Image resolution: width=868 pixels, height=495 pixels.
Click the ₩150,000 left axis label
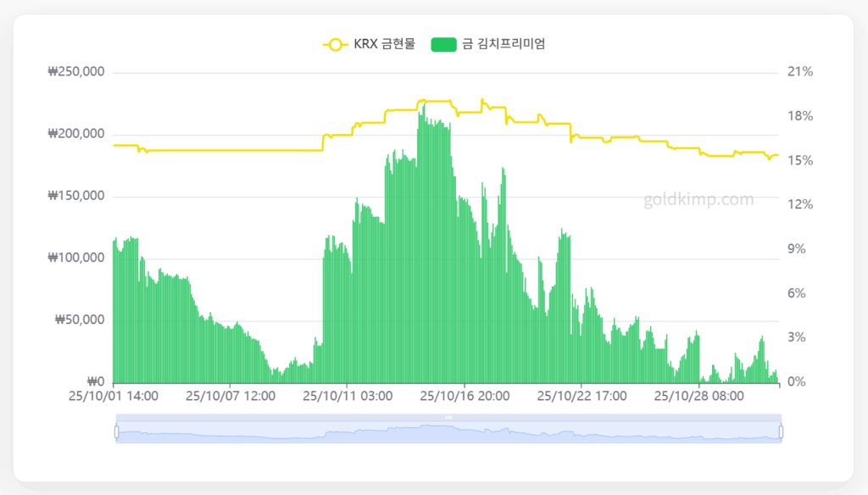76,196
